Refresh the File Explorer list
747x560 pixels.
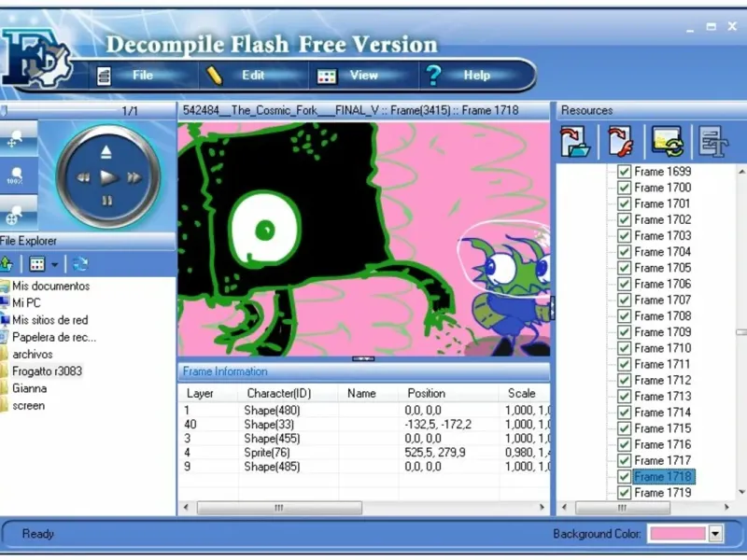[x=80, y=264]
